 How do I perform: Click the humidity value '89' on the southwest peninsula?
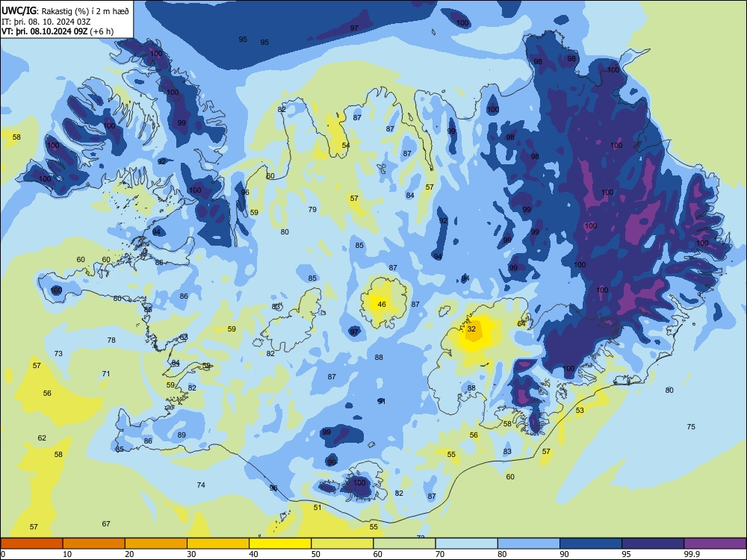tap(182, 435)
